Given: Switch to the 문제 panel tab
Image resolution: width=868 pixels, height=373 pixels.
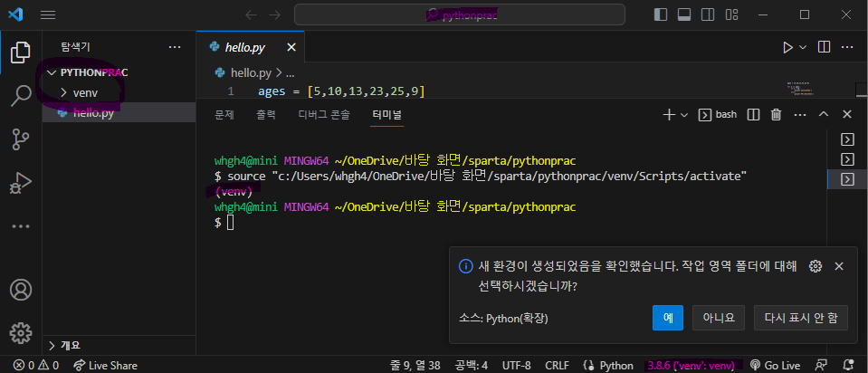Looking at the screenshot, I should (224, 115).
